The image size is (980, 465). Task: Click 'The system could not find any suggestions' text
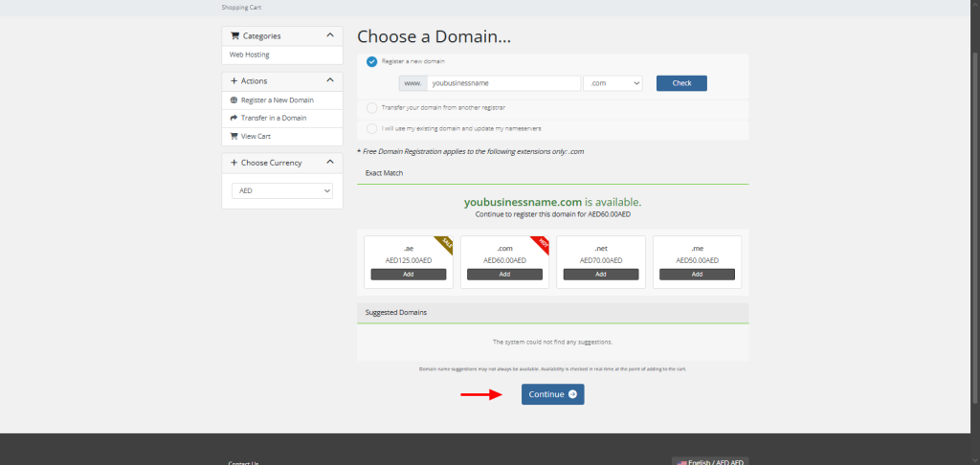pyautogui.click(x=553, y=343)
